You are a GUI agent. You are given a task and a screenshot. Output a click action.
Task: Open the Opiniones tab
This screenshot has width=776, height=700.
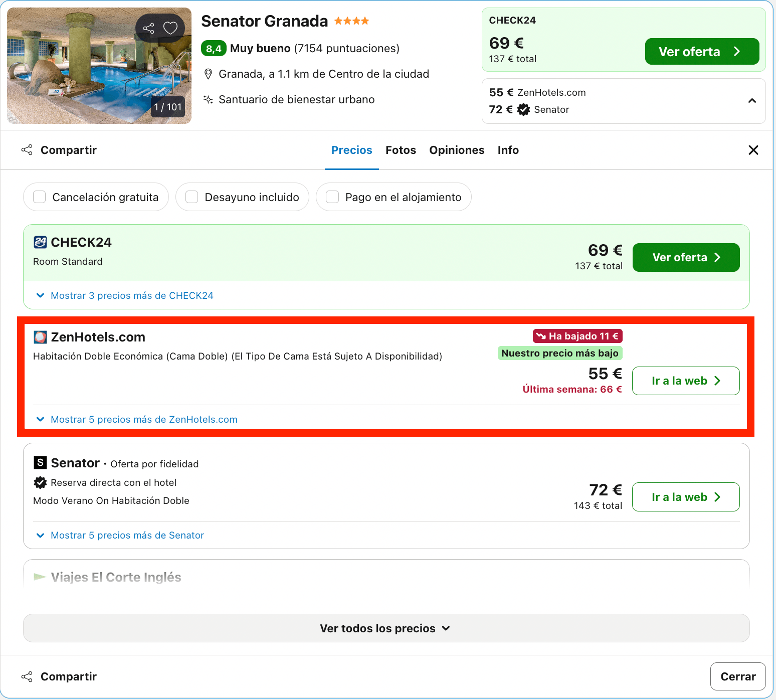click(457, 150)
